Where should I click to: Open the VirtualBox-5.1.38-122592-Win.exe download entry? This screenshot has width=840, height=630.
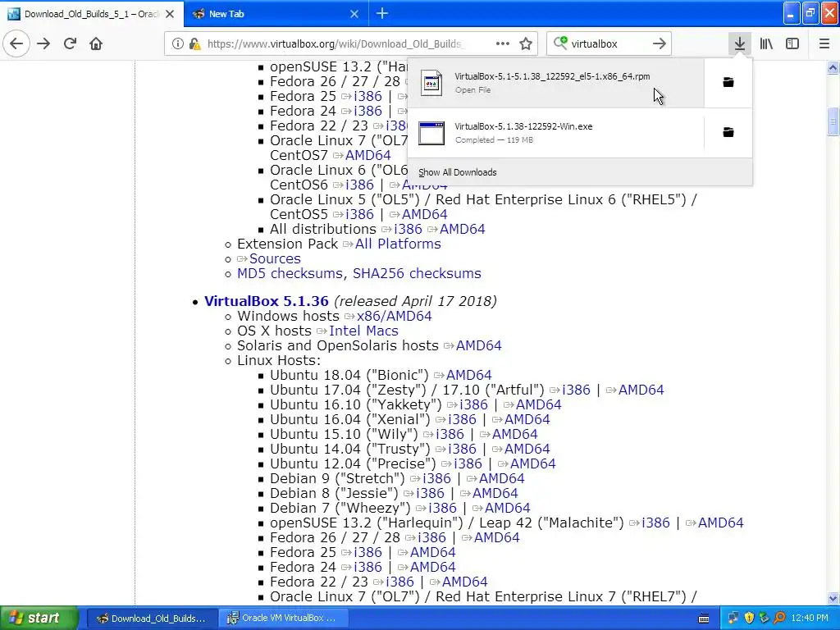(x=555, y=133)
